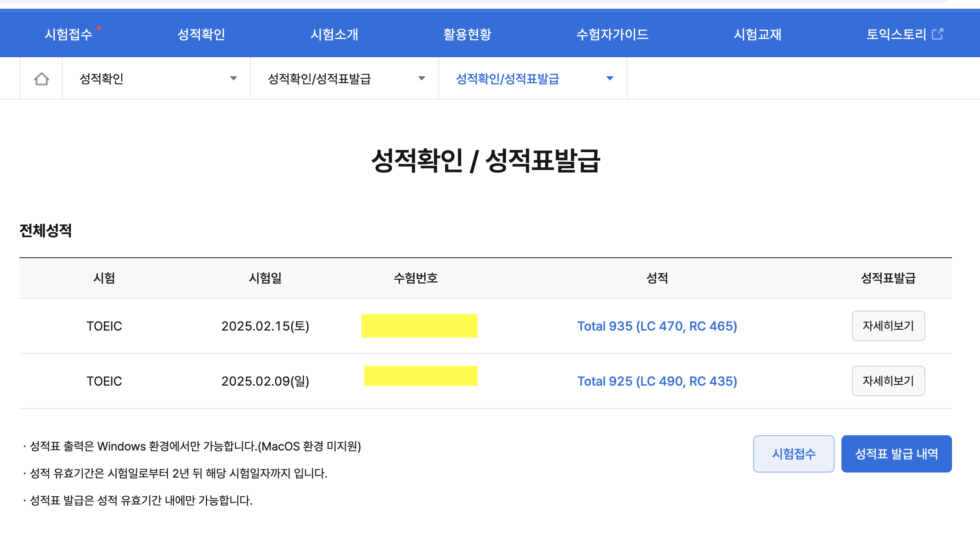
Task: Click TOEIC in the 2025.02.09 row
Action: pos(104,381)
